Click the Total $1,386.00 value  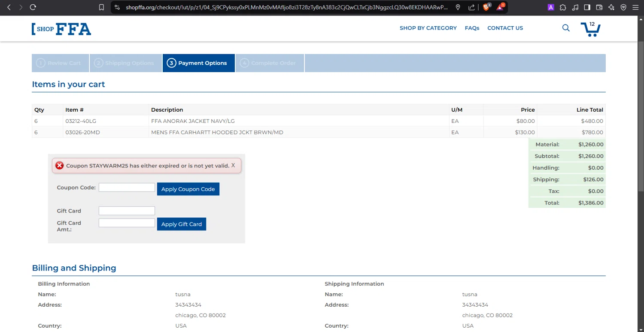pos(591,203)
